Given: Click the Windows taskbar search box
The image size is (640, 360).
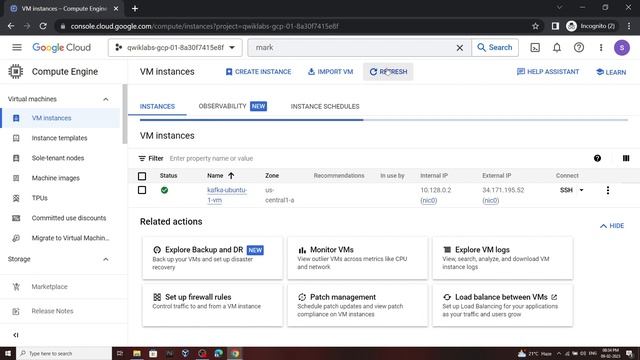Looking at the screenshot, I should [64, 353].
